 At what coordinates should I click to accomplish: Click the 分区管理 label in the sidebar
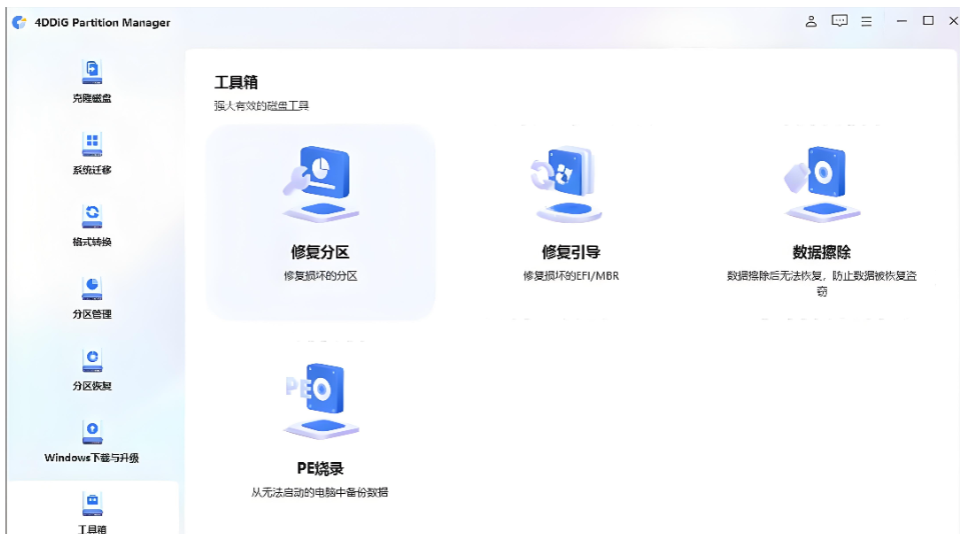92,314
